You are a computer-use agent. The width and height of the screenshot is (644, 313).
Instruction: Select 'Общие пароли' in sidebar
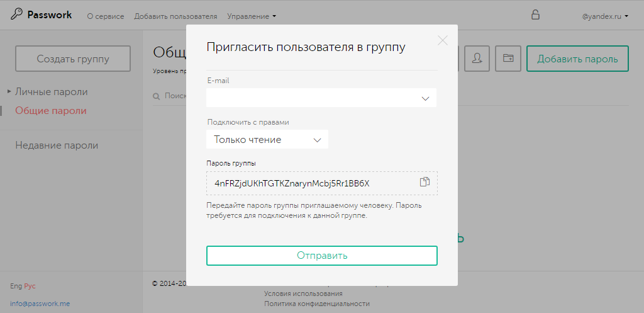coord(51,111)
